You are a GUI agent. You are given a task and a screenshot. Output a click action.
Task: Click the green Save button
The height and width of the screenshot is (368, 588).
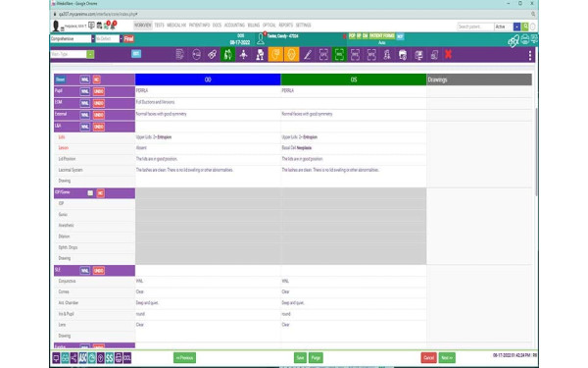[x=300, y=358]
